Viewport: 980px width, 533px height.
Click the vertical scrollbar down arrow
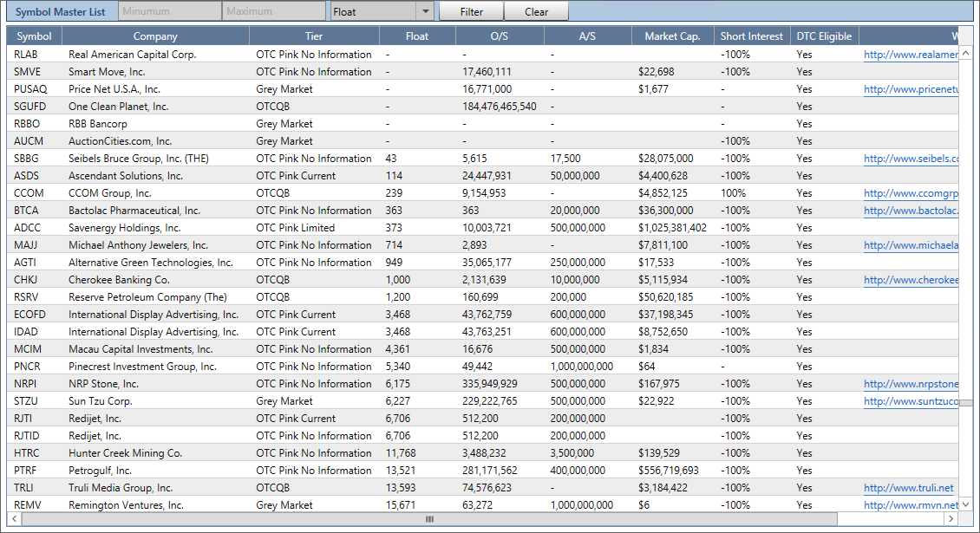point(965,504)
